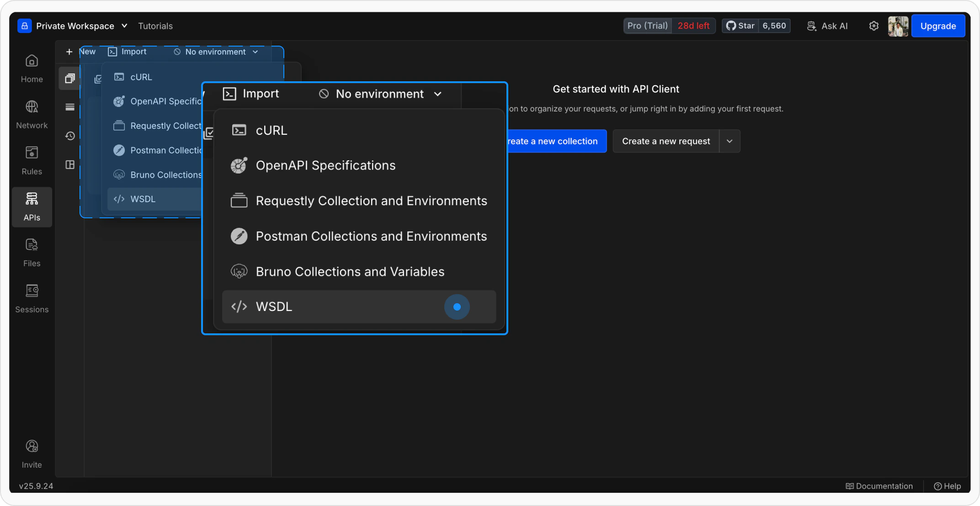This screenshot has height=506, width=980.
Task: Toggle the split layout view icon
Action: pyautogui.click(x=69, y=165)
